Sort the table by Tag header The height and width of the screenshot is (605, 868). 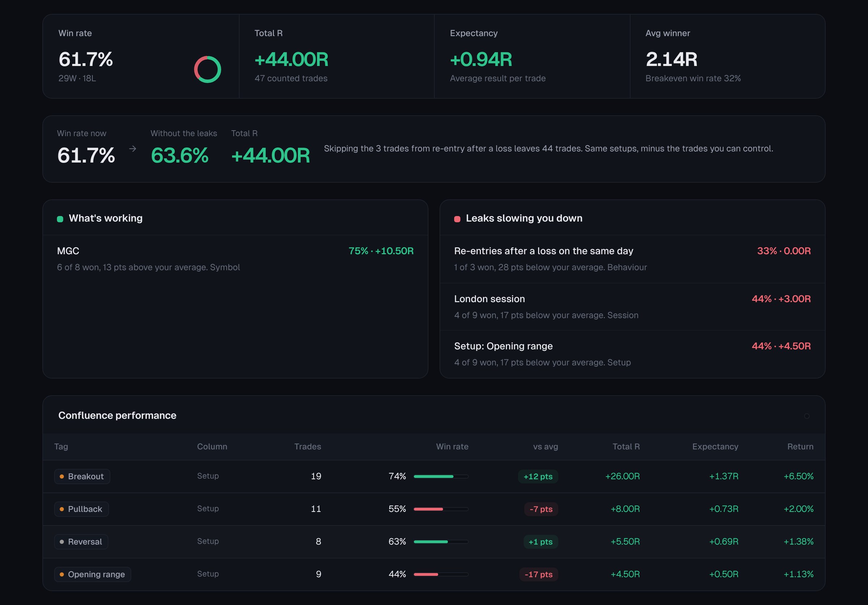click(61, 447)
